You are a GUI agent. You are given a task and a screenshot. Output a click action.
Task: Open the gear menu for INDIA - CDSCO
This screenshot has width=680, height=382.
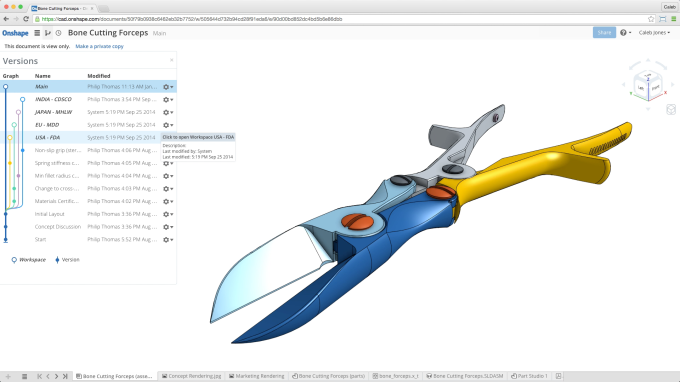click(168, 100)
